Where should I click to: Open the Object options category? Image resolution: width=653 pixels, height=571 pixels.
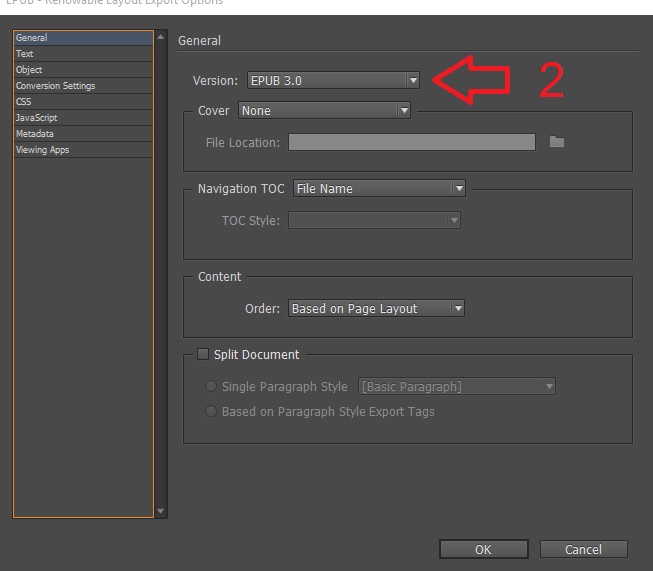click(x=83, y=70)
